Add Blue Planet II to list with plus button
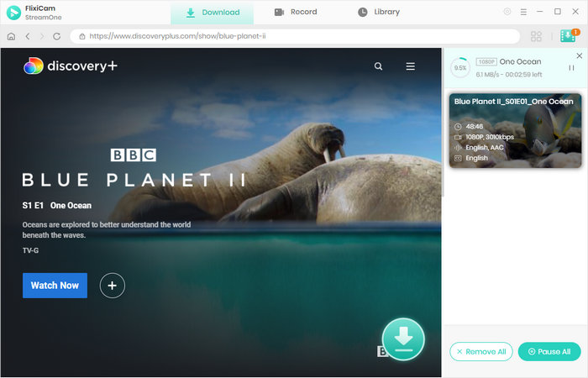Viewport: 588px width, 378px height. tap(112, 286)
